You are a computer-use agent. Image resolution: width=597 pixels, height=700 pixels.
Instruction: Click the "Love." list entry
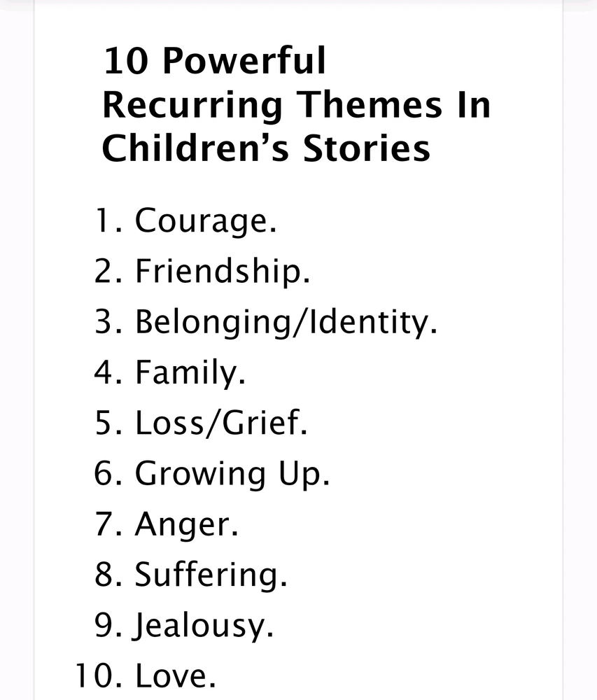click(175, 675)
